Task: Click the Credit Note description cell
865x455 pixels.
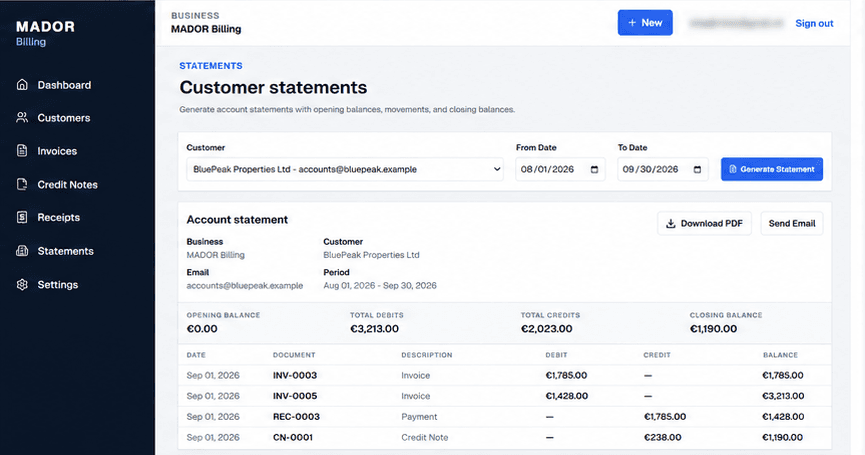Action: pyautogui.click(x=425, y=437)
